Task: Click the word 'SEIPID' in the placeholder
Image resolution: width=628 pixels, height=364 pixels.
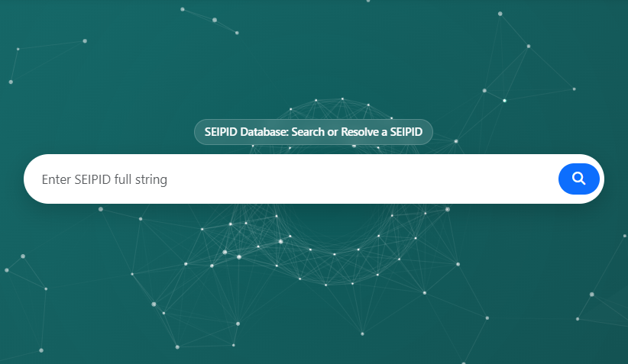Action: point(92,180)
